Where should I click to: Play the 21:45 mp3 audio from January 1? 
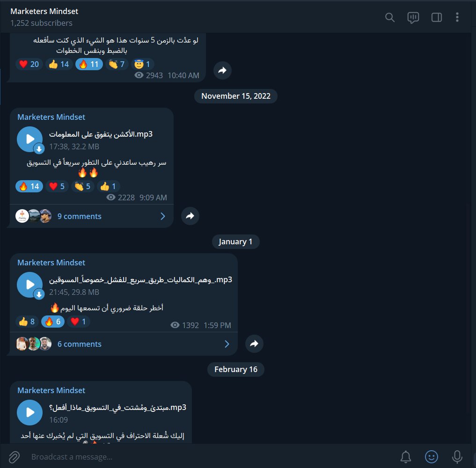[30, 285]
